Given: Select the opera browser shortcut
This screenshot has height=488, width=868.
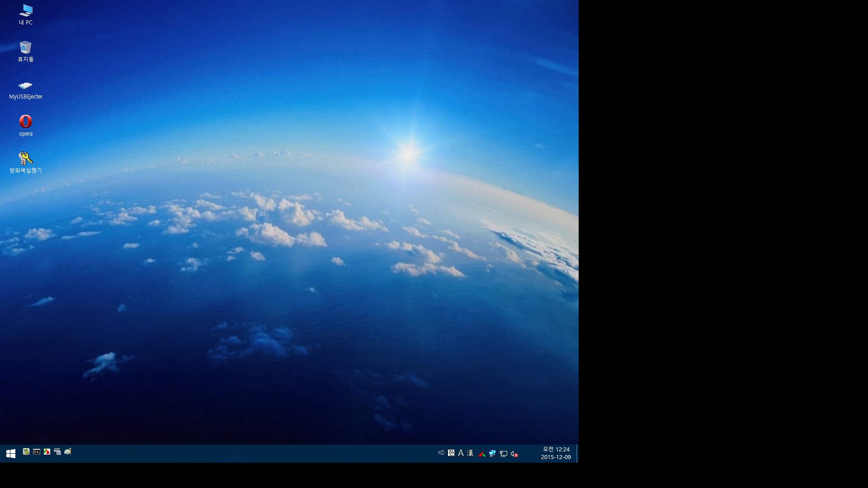Looking at the screenshot, I should coord(26,126).
